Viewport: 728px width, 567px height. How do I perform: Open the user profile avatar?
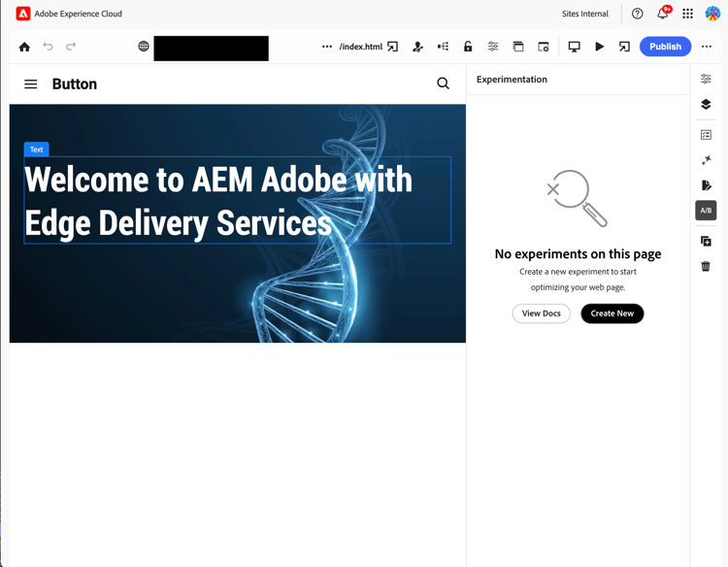coord(712,14)
